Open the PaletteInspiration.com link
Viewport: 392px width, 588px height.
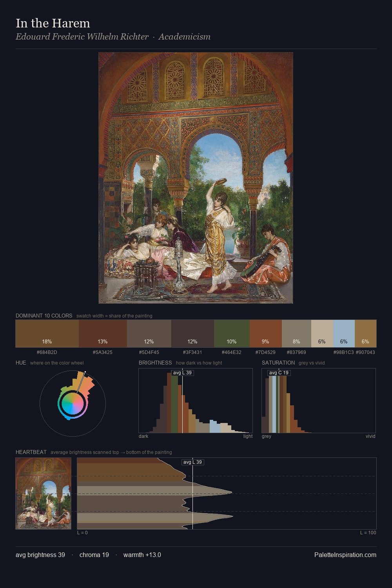[x=345, y=555]
